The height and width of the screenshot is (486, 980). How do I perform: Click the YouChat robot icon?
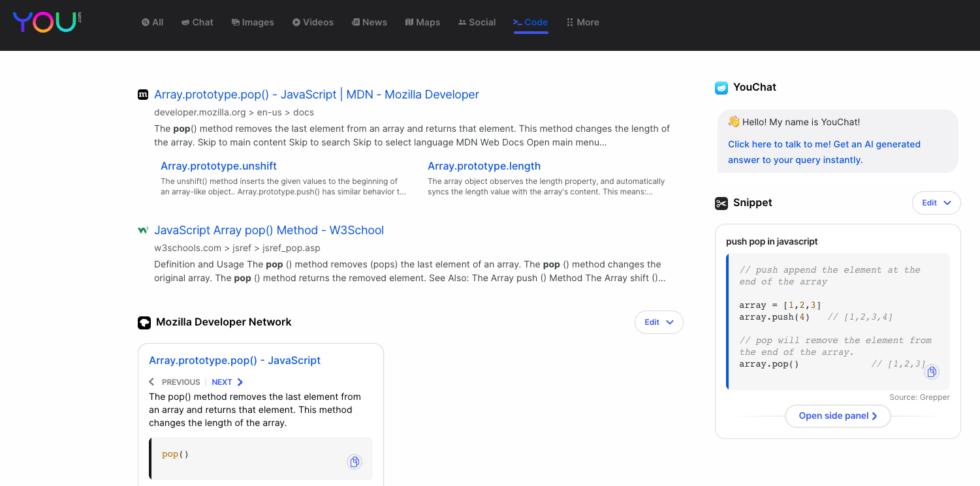pos(721,87)
